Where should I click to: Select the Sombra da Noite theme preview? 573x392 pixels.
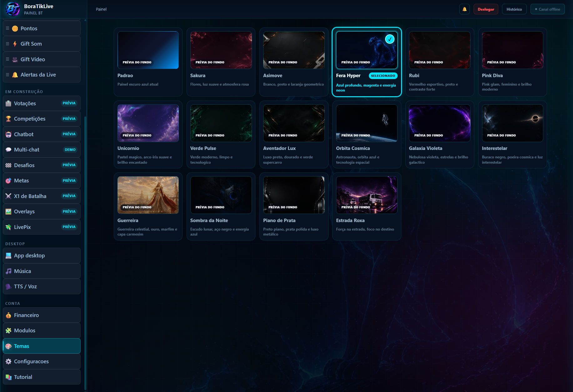click(221, 195)
